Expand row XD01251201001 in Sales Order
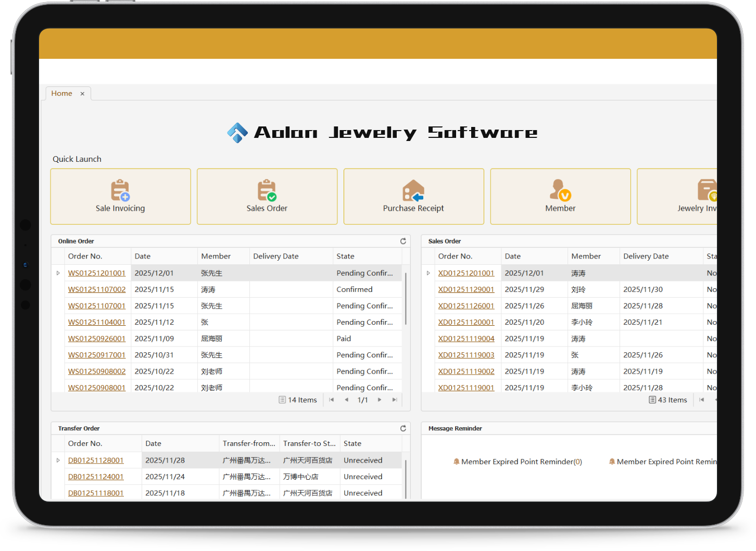Image resolution: width=756 pixels, height=551 pixels. pos(429,273)
